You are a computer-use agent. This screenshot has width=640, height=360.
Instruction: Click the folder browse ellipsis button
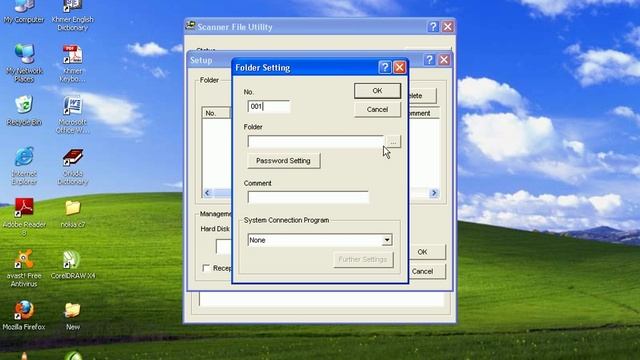point(393,142)
